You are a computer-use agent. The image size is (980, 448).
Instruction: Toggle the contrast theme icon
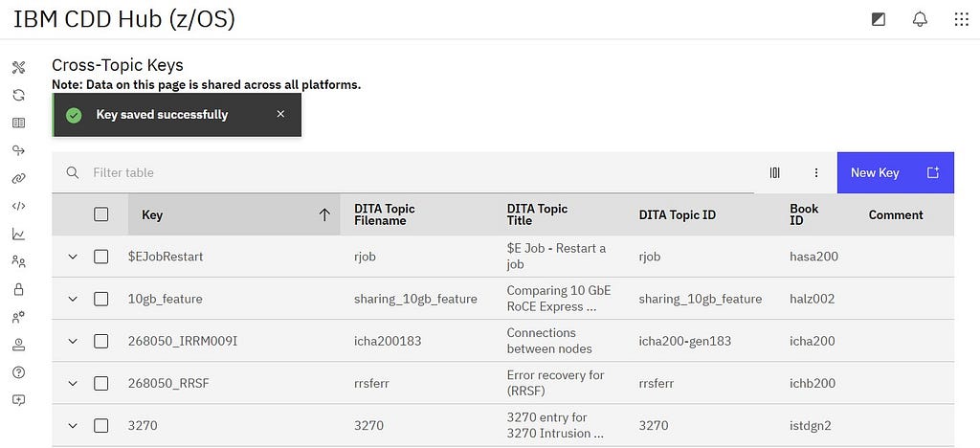click(x=879, y=19)
